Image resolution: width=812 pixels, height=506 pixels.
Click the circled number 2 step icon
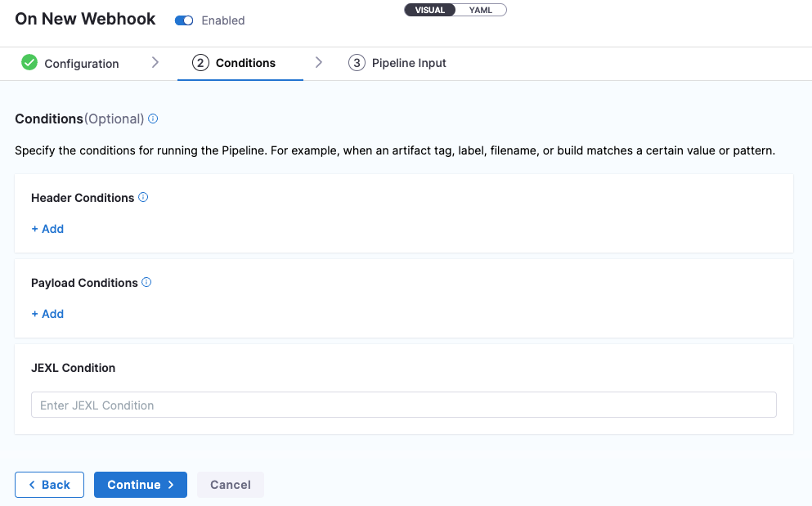(200, 63)
